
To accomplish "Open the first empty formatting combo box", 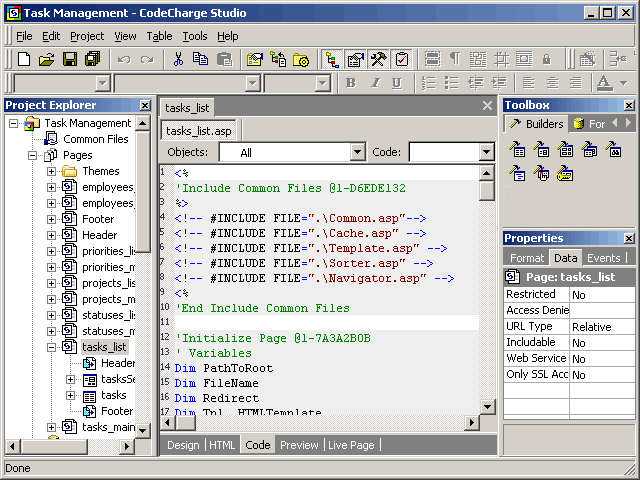I will click(x=62, y=83).
